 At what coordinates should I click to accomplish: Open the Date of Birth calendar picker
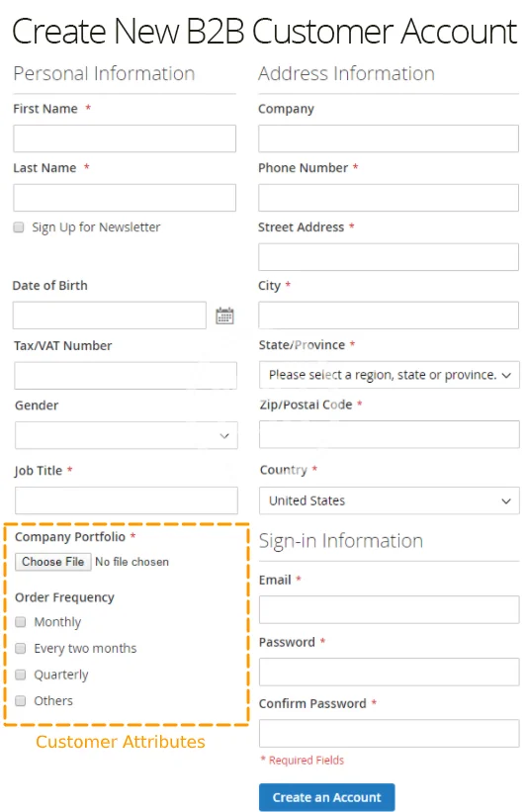point(224,316)
